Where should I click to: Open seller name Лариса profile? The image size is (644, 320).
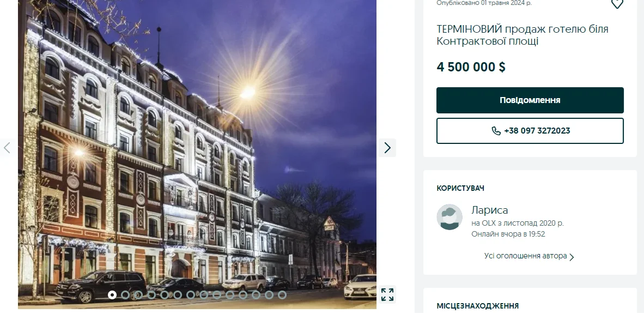tap(490, 210)
